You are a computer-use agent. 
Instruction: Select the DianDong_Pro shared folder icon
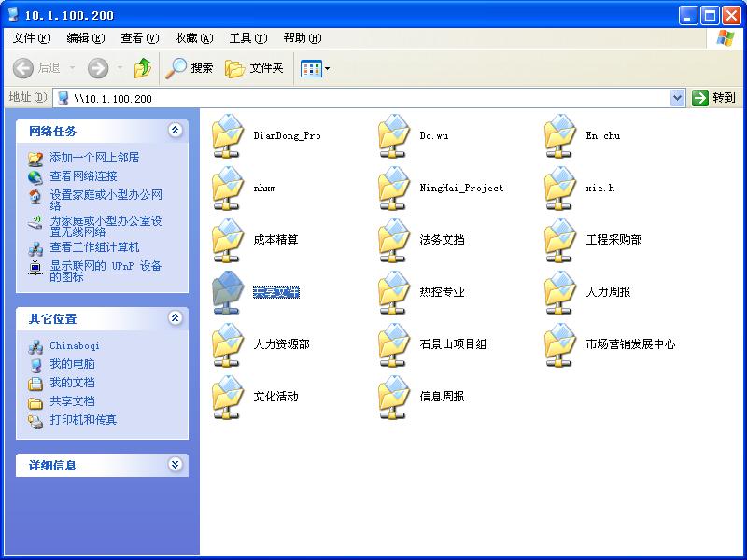(x=227, y=136)
